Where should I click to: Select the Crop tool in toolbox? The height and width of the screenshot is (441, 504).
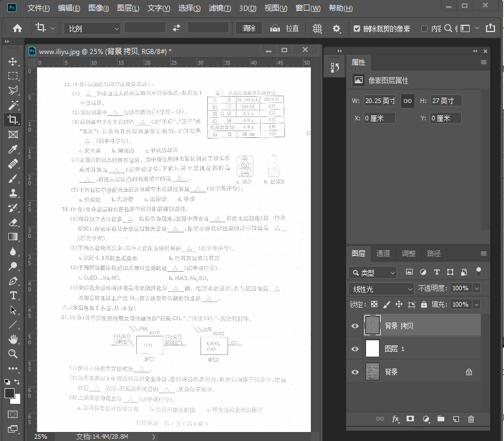[x=13, y=120]
